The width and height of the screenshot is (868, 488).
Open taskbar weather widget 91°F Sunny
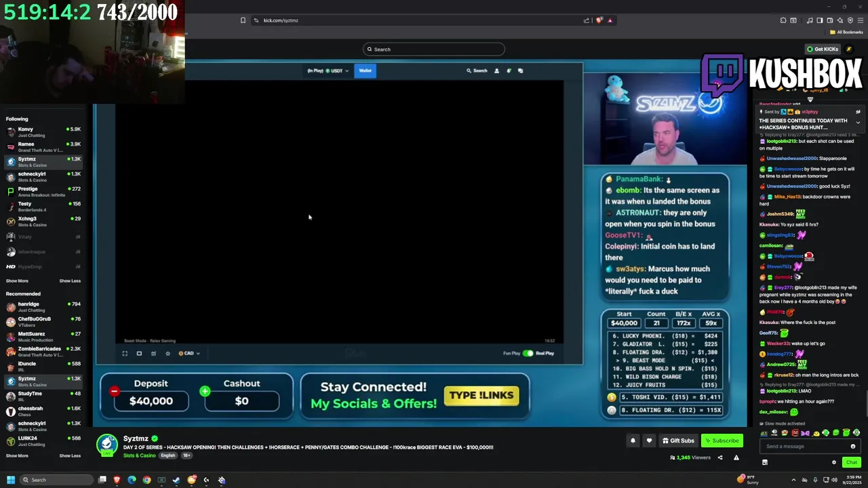(749, 480)
